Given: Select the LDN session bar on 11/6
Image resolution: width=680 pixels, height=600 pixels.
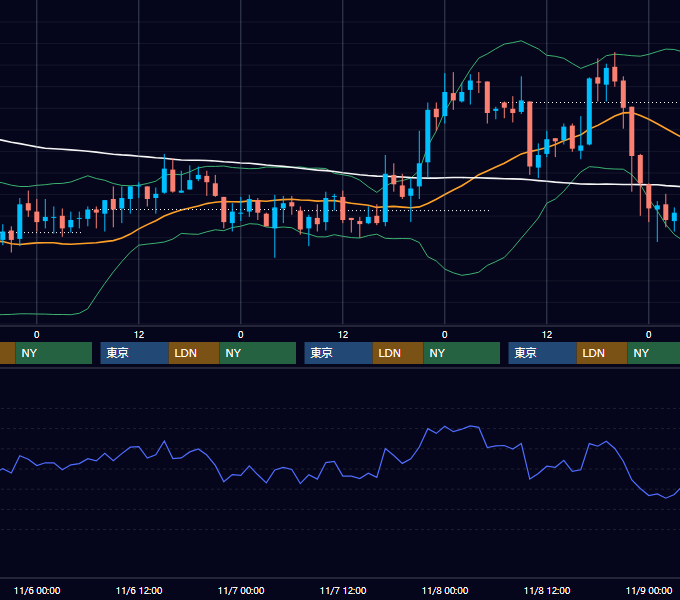Looking at the screenshot, I should point(194,353).
